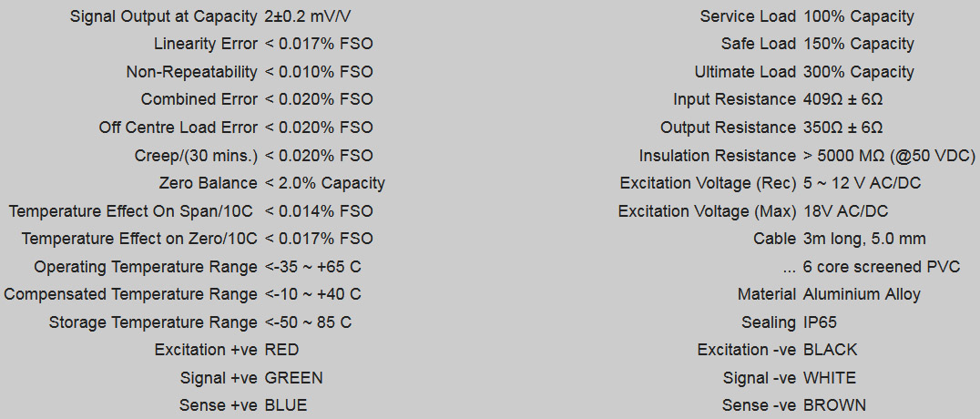The image size is (980, 419).
Task: Click the Input Resistance value
Action: (x=843, y=99)
